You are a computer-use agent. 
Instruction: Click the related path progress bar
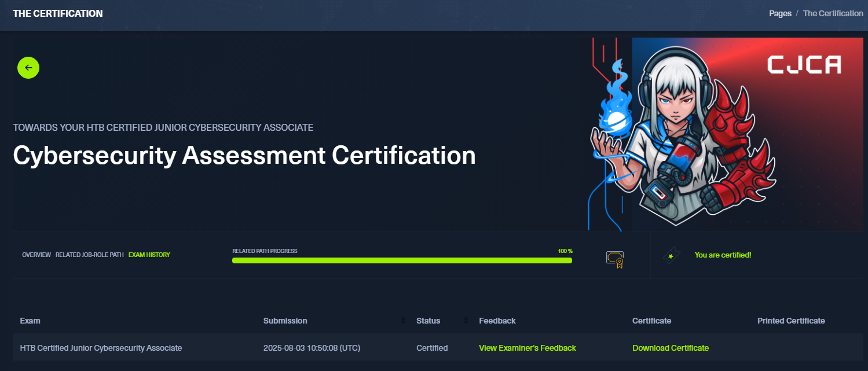tap(402, 260)
